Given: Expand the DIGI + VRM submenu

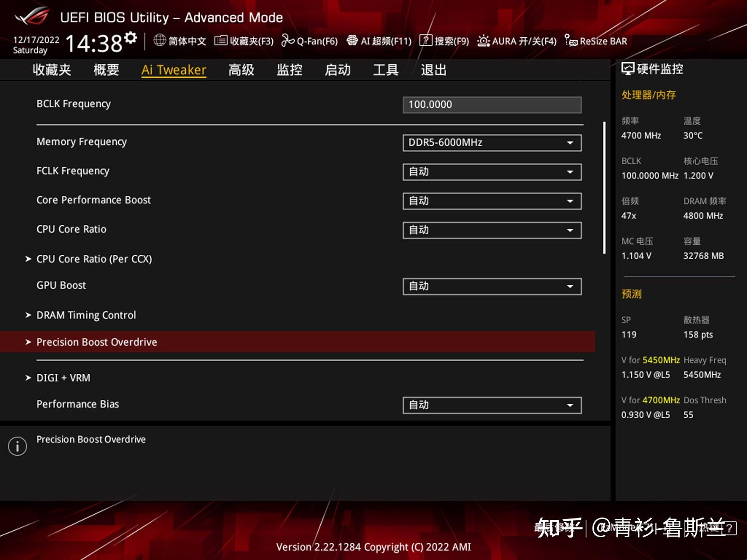Looking at the screenshot, I should click(x=63, y=378).
